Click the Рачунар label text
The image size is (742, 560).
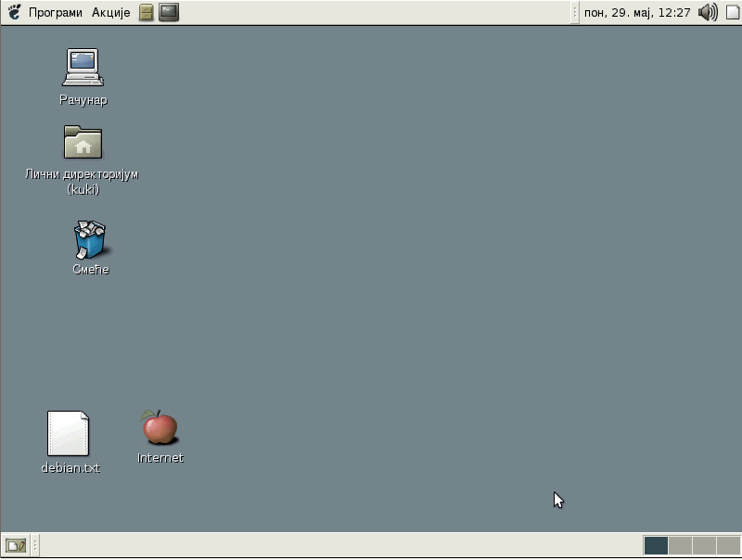[83, 100]
